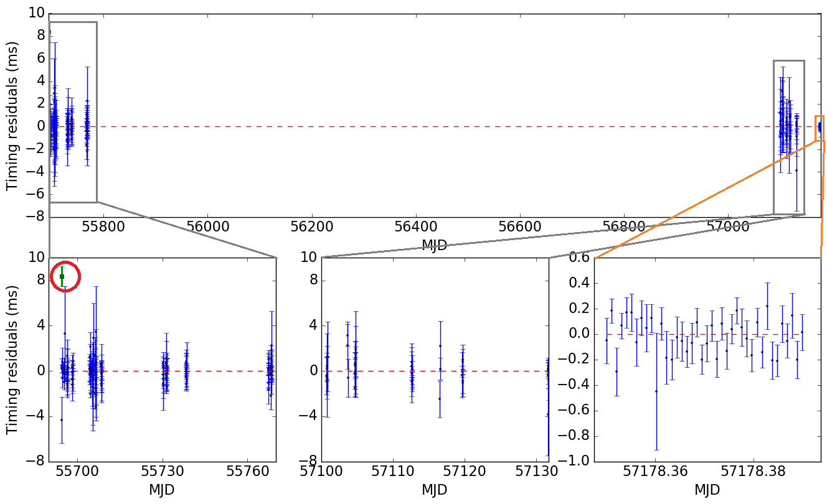
Task: Click the 56200 x-axis tick label
Action: coord(312,227)
